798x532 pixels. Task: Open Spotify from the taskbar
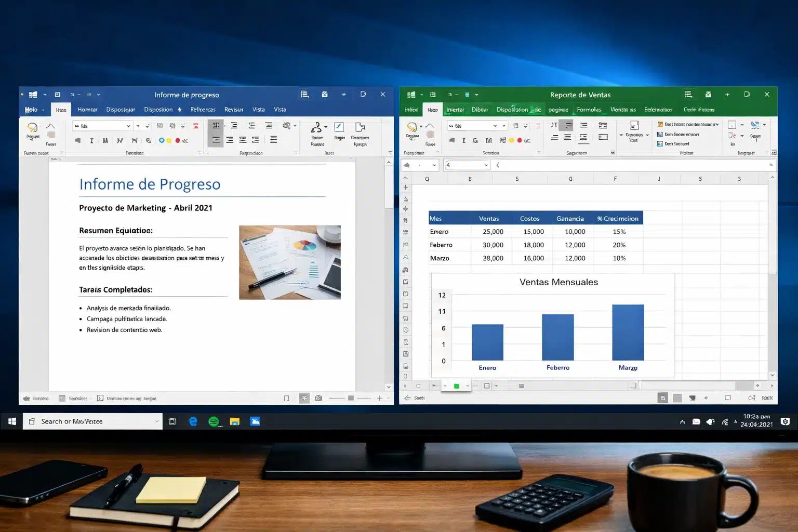click(x=214, y=421)
